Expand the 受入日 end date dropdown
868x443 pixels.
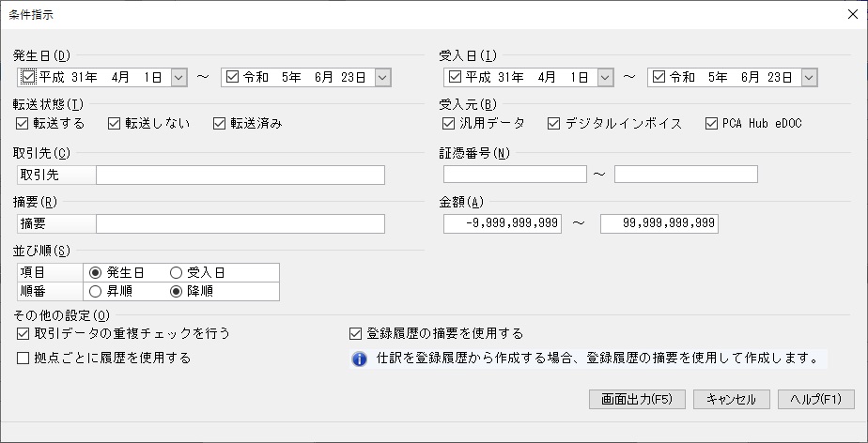pyautogui.click(x=808, y=78)
